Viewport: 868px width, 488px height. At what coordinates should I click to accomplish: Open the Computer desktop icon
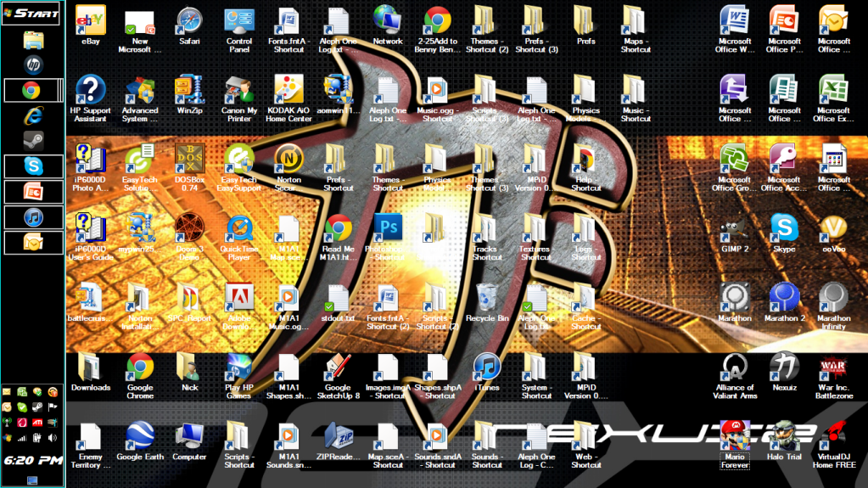coord(189,441)
